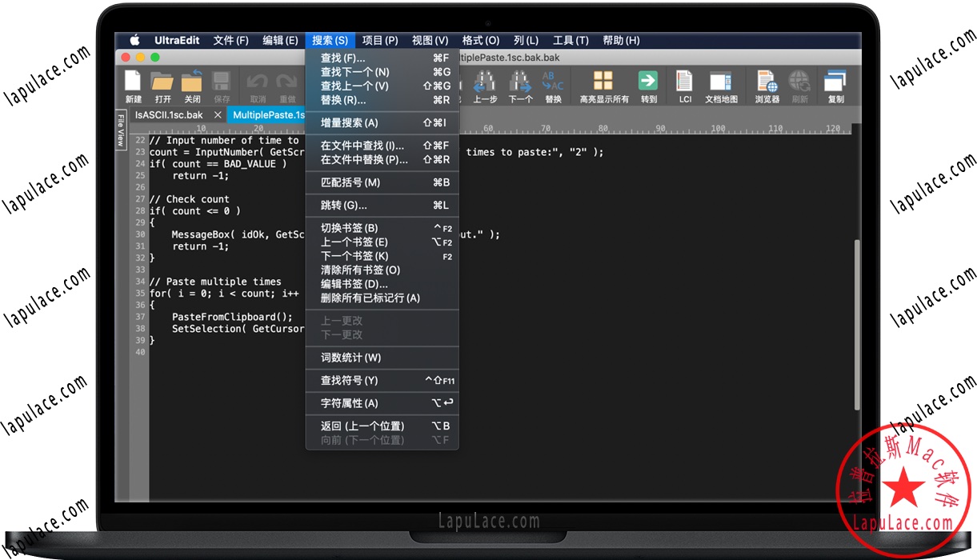Viewport: 977px width, 560px height.
Task: Open the 视图 (V) menu in menu bar
Action: tap(430, 41)
